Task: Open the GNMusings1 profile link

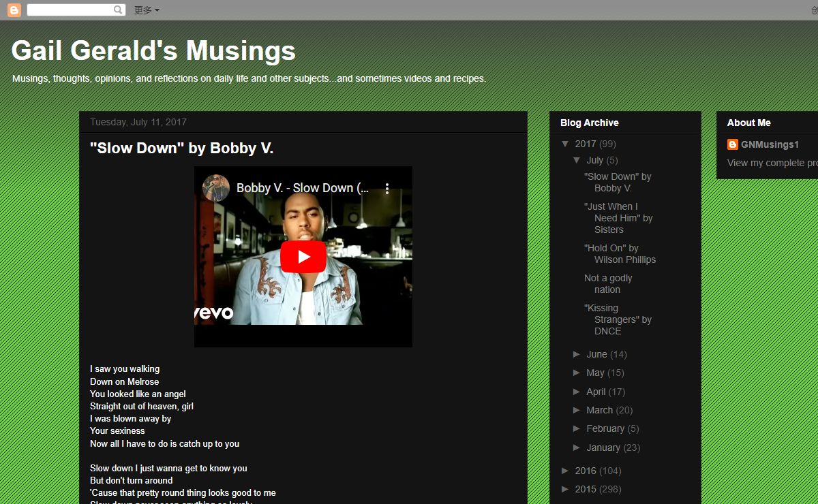Action: (x=770, y=144)
